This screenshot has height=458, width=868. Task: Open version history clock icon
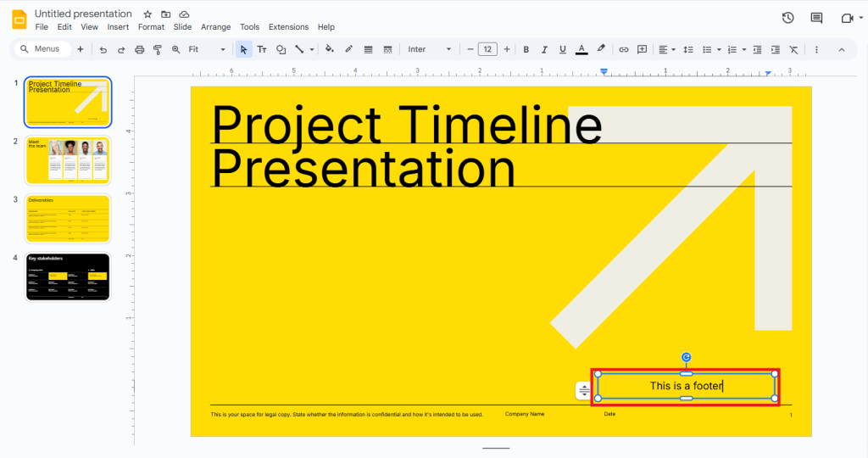click(x=787, y=18)
